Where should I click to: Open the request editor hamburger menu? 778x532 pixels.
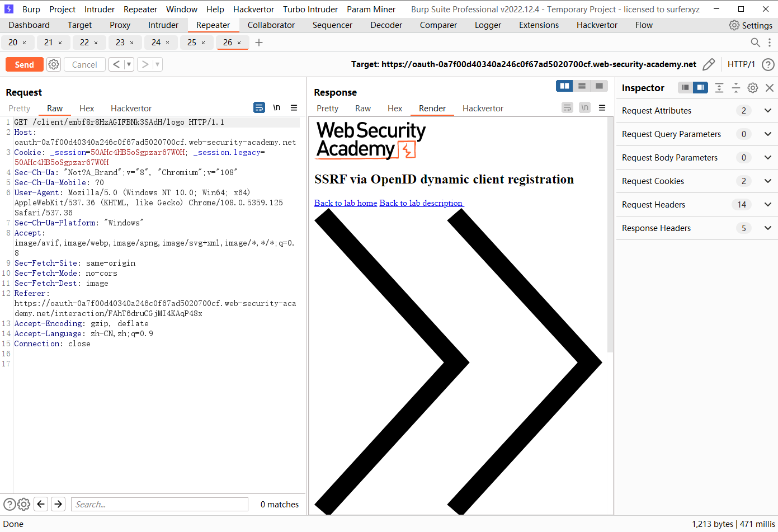pos(293,107)
